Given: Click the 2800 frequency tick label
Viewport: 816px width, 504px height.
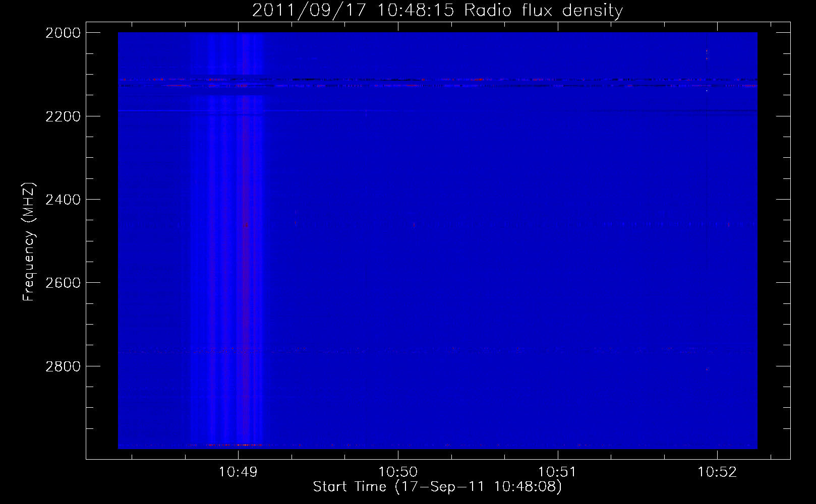Looking at the screenshot, I should click(x=63, y=366).
